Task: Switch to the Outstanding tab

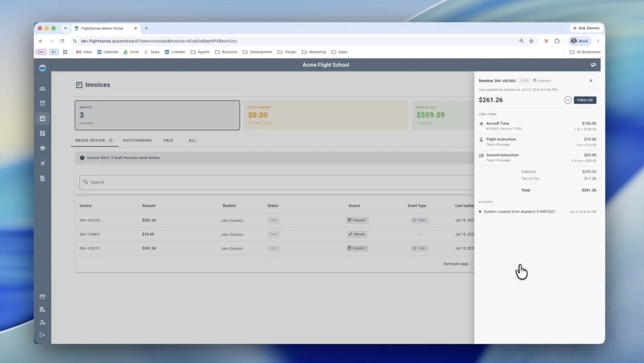Action: [137, 140]
